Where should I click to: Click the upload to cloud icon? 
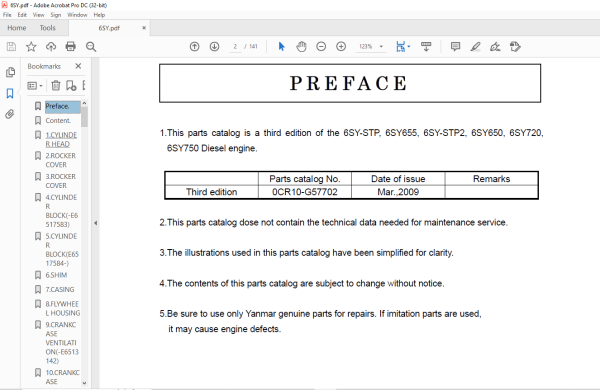pos(51,47)
